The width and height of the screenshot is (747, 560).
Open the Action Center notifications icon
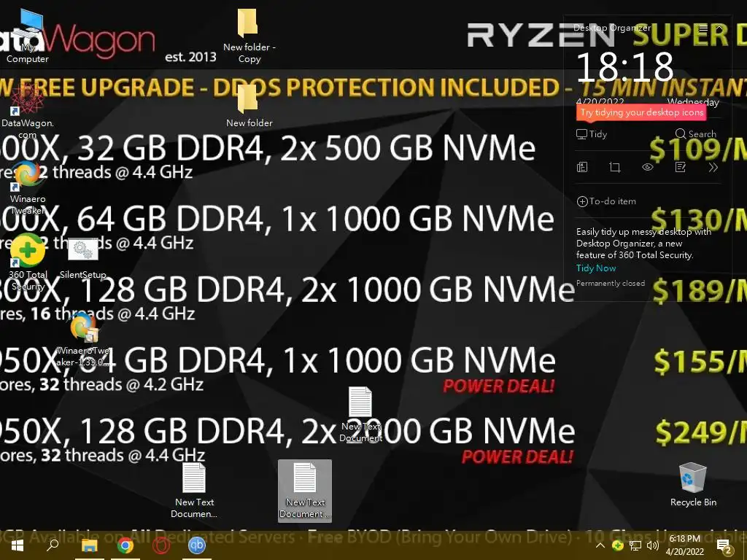tap(724, 546)
